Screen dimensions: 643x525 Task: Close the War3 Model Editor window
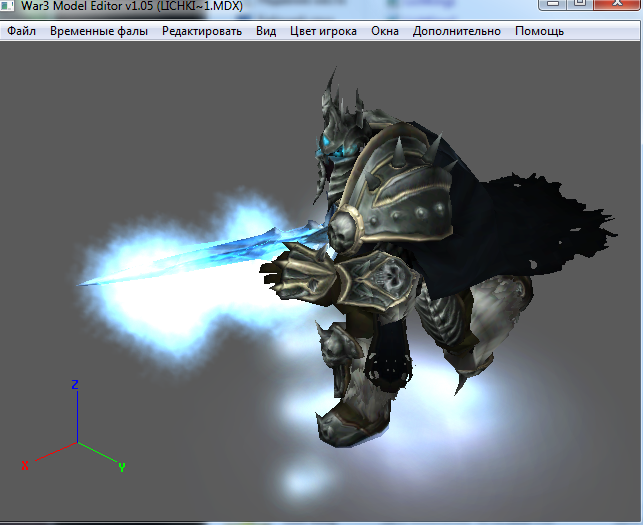click(617, 4)
